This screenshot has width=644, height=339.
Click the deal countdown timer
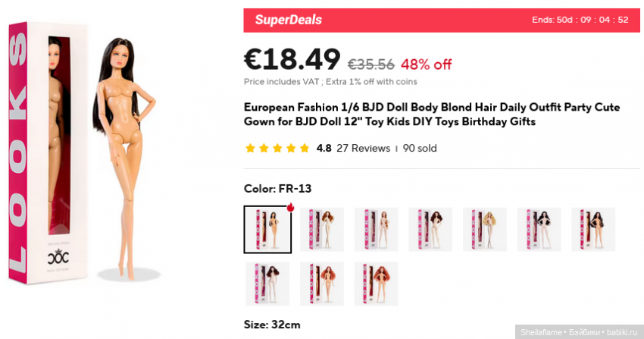(580, 20)
